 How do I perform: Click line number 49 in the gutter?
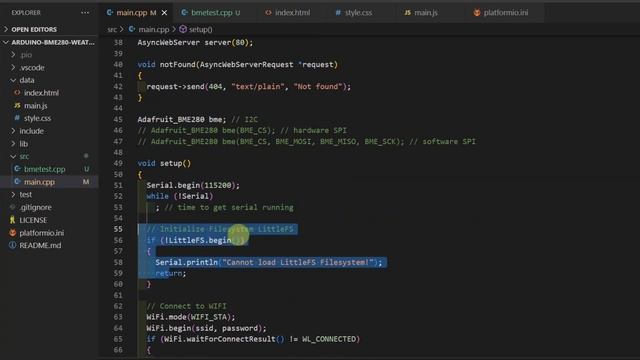[x=118, y=163]
